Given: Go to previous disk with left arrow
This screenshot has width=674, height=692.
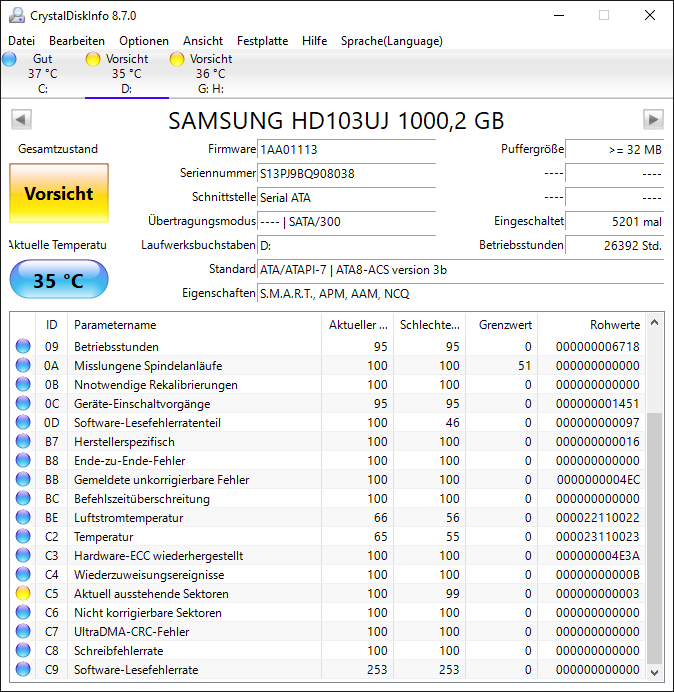Looking at the screenshot, I should coord(21,120).
